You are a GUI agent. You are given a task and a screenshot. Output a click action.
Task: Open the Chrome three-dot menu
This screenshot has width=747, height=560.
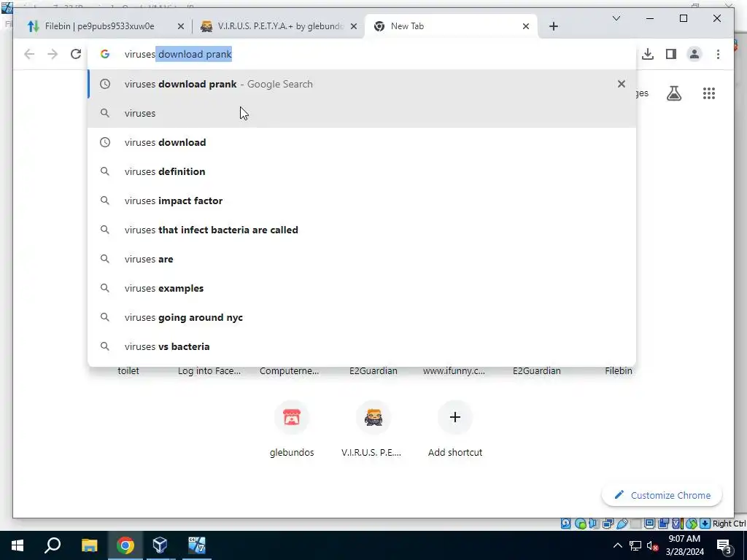pyautogui.click(x=718, y=54)
